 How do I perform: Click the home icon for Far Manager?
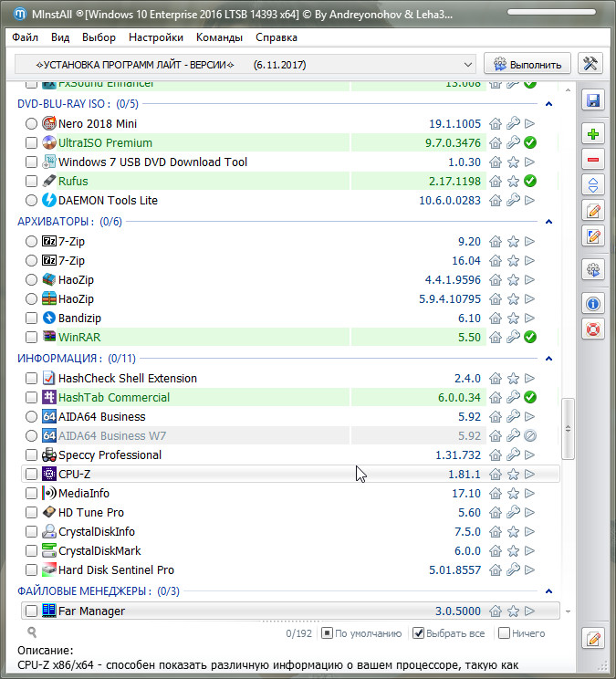[x=496, y=611]
